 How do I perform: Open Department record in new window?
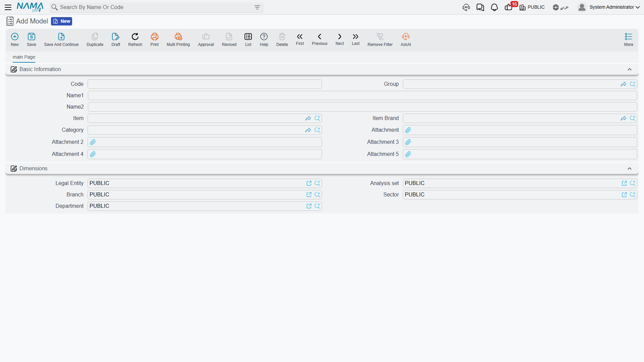(309, 206)
